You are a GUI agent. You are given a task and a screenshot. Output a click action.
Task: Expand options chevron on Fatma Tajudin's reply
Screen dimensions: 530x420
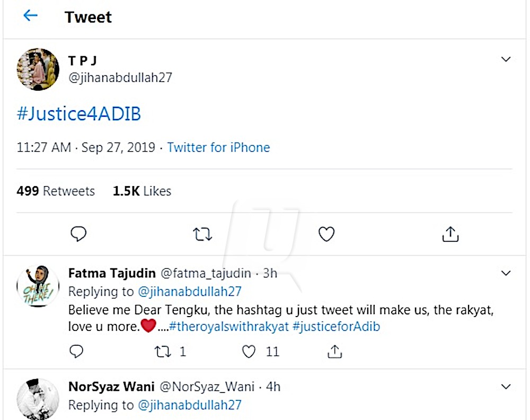click(506, 274)
